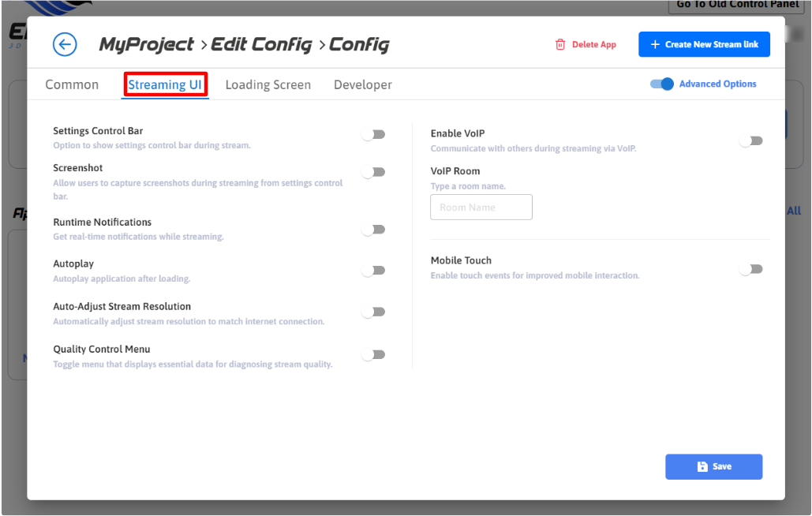Click Go To Old Control Panel button
Image resolution: width=812 pixels, height=516 pixels.
[x=732, y=5]
